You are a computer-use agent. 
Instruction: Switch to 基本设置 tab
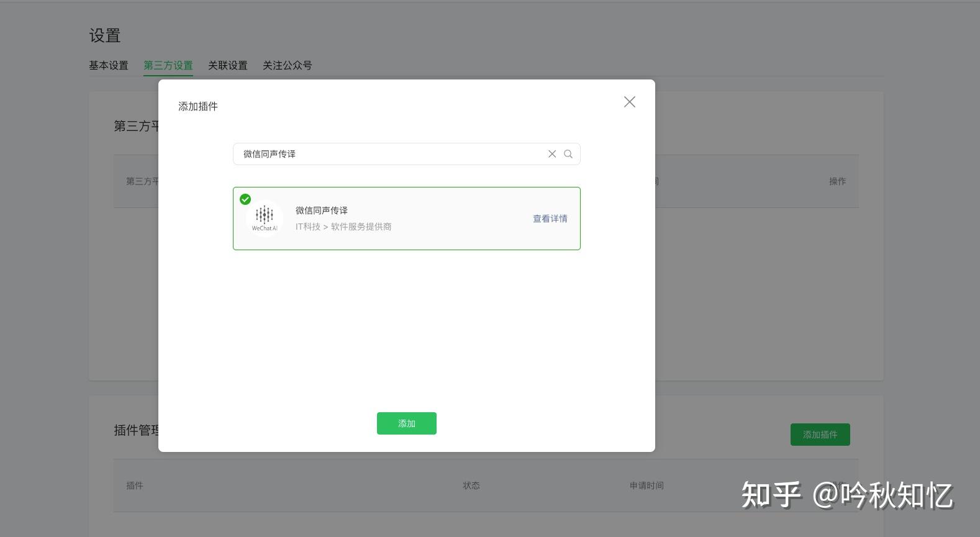108,65
